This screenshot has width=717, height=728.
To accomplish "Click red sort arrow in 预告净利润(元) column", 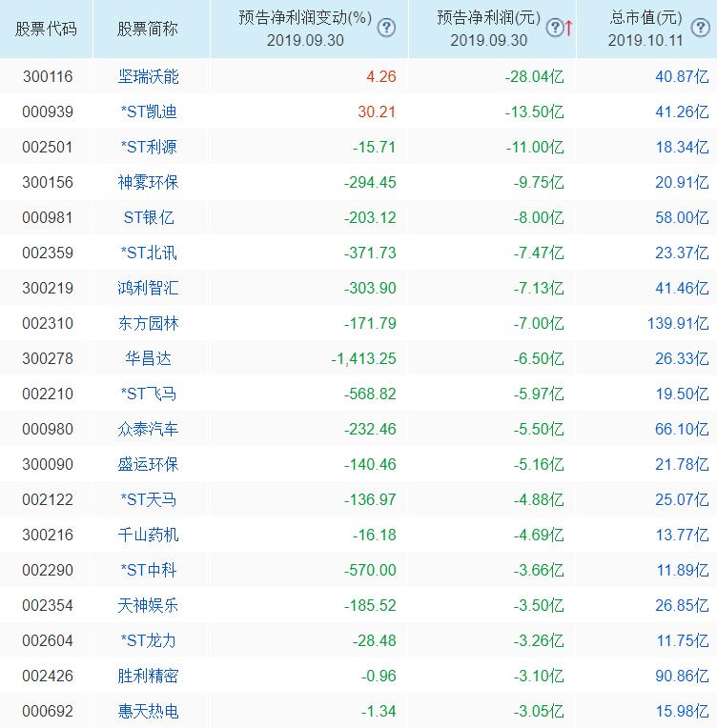I will coord(569,28).
